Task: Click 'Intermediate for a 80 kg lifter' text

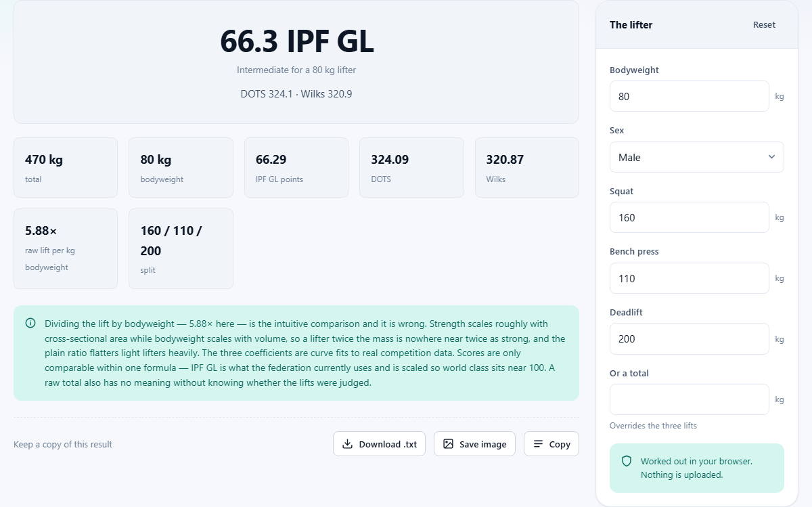Action: click(x=296, y=70)
